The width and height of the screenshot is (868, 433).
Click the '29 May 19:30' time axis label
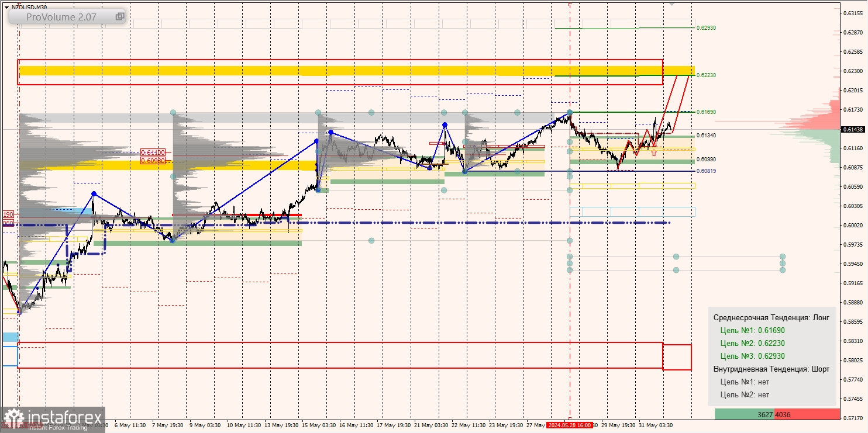tap(618, 425)
